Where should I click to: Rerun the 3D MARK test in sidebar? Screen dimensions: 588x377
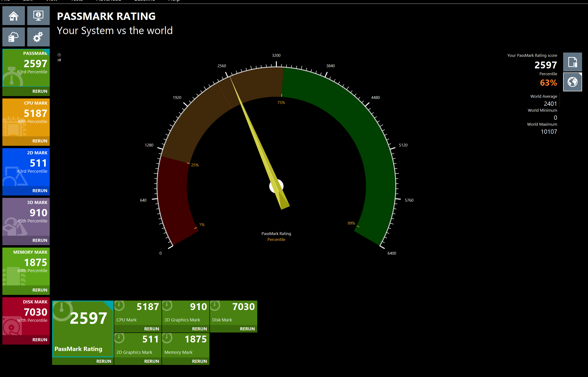pyautogui.click(x=26, y=240)
